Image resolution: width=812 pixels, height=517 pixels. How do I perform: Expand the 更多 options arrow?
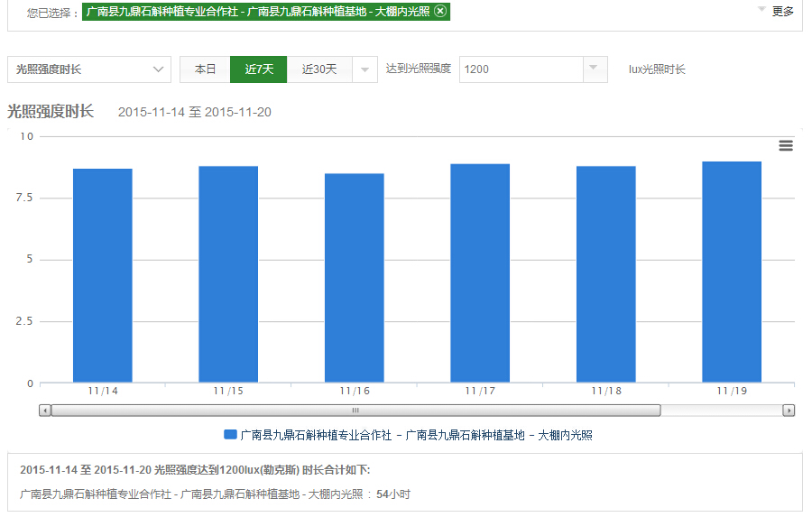pos(761,10)
